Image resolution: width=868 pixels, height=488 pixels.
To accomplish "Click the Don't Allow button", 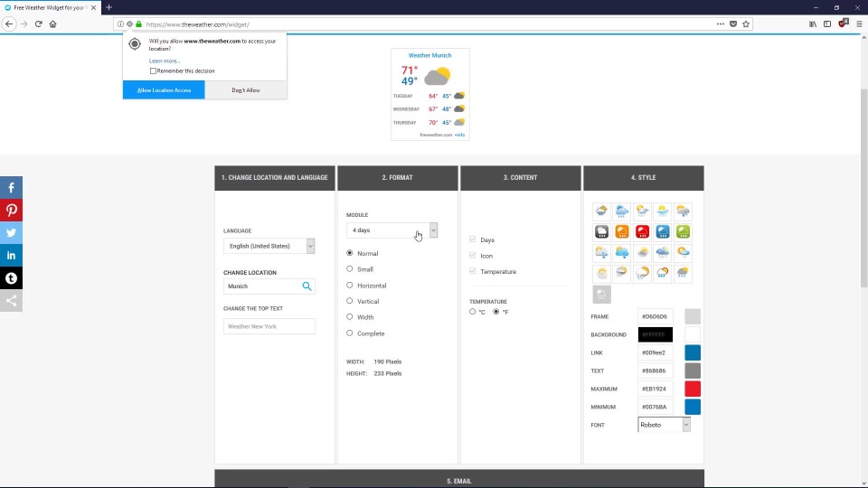I will point(246,89).
